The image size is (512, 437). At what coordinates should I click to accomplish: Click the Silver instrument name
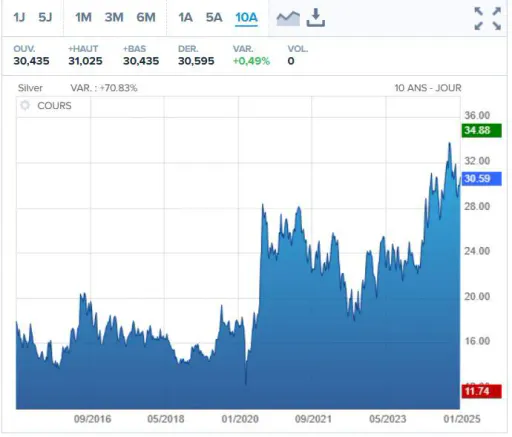[30, 88]
